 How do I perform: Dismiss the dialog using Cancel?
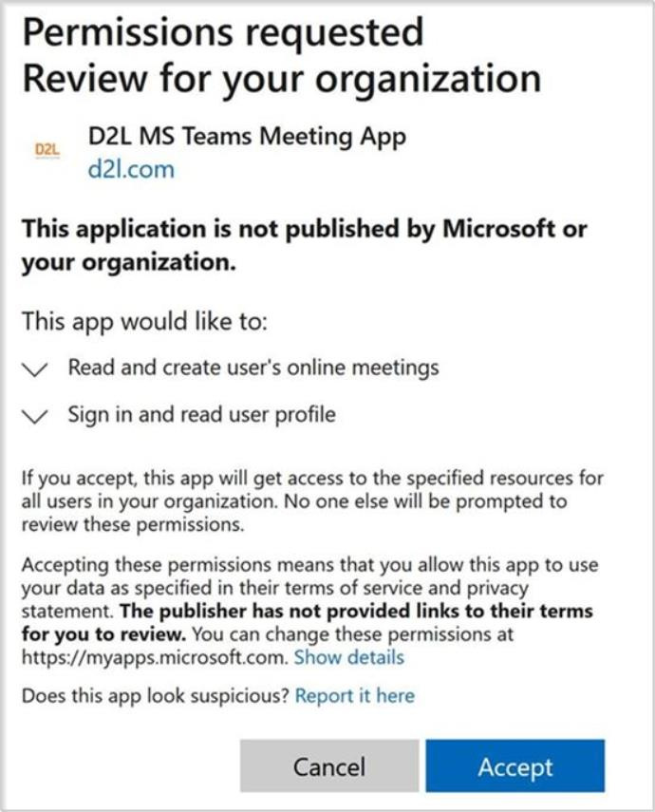coord(332,766)
